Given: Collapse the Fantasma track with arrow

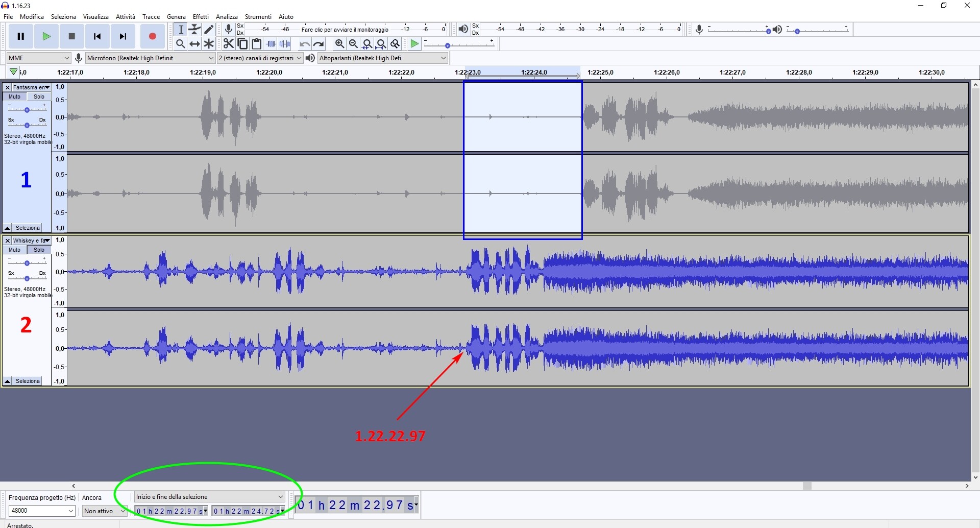Looking at the screenshot, I should click(x=7, y=228).
